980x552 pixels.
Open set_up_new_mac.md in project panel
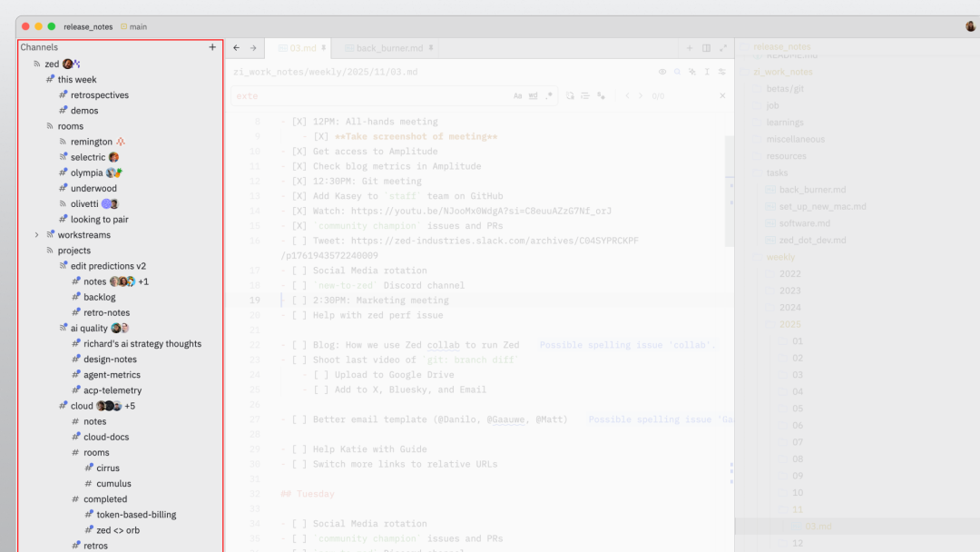(822, 206)
